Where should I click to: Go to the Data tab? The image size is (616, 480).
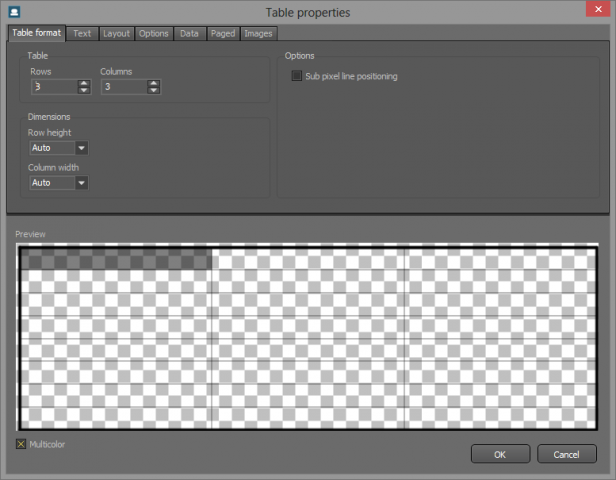click(x=189, y=34)
